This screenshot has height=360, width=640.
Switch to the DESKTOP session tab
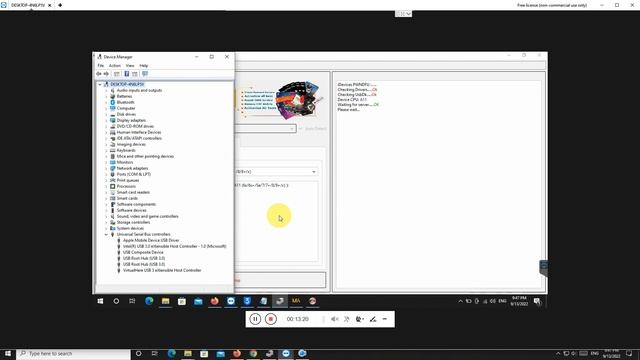tap(28, 5)
